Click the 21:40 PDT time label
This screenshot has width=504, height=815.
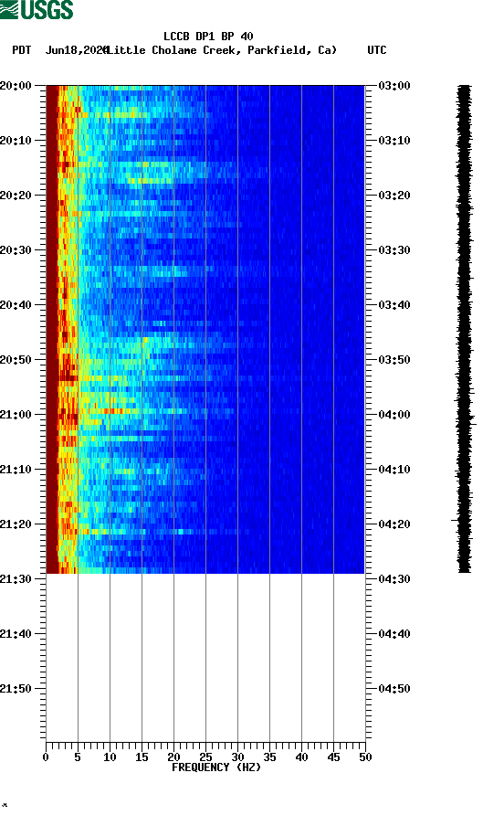16,634
